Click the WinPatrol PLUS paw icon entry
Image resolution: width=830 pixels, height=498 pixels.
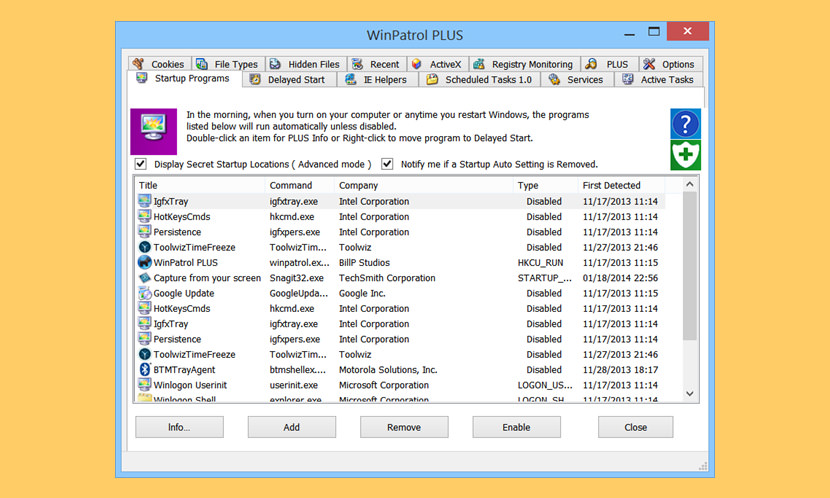point(145,263)
